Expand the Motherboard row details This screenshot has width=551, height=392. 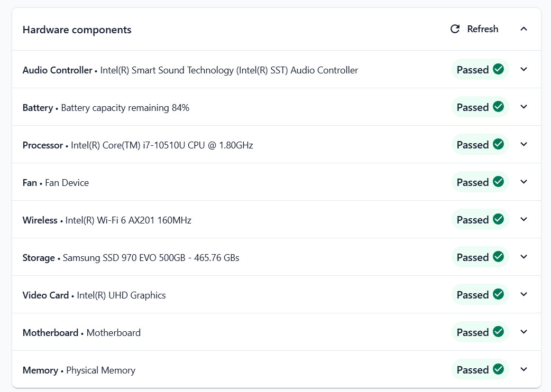524,332
